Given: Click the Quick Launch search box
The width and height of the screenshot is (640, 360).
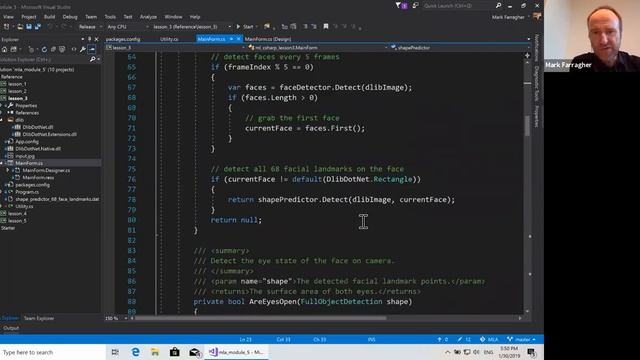Looking at the screenshot, I should [458, 6].
